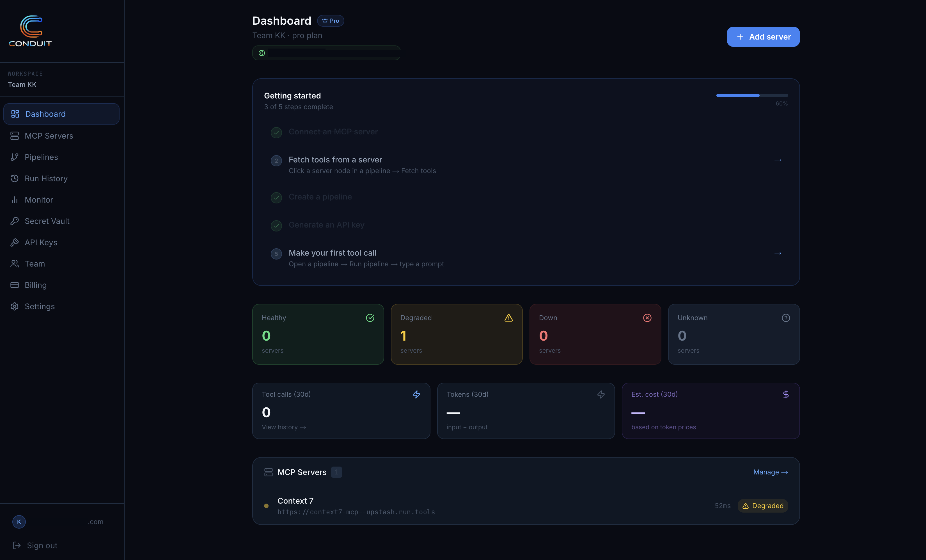Screen dimensions: 926x560
Task: Open Monitor from the sidebar
Action: (39, 200)
